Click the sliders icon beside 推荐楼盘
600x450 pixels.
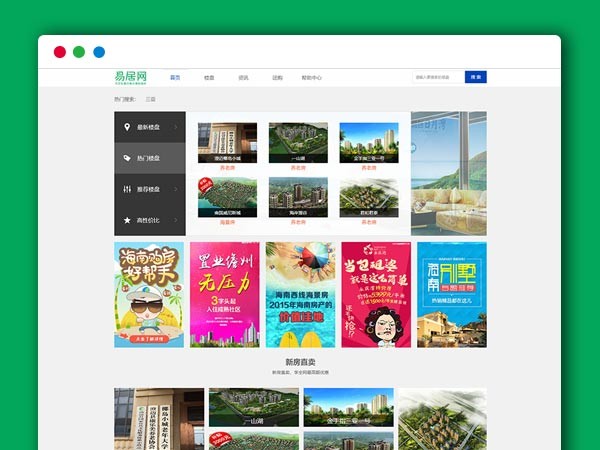click(126, 189)
